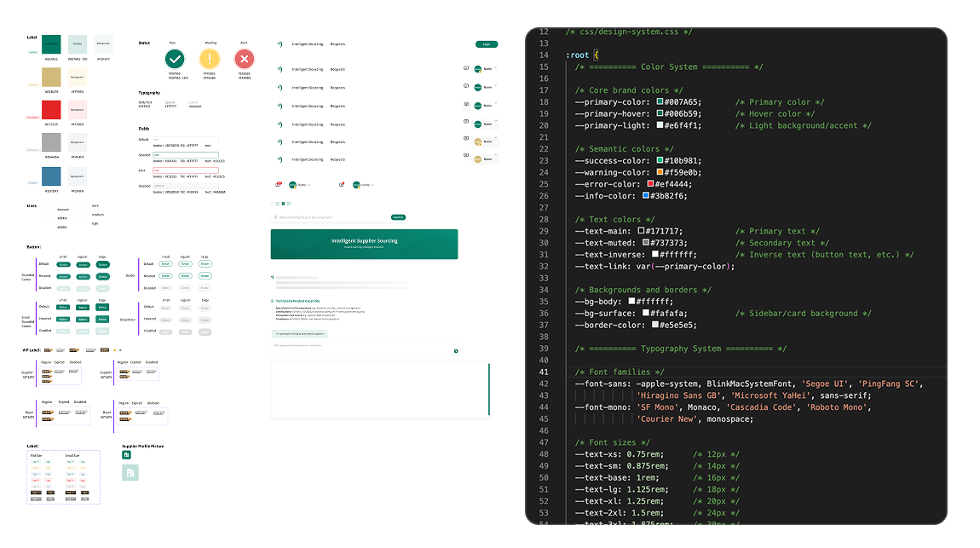Screen dimensions: 980x548
Task: Click the --bg-surface color swatch in code
Action: click(x=646, y=313)
